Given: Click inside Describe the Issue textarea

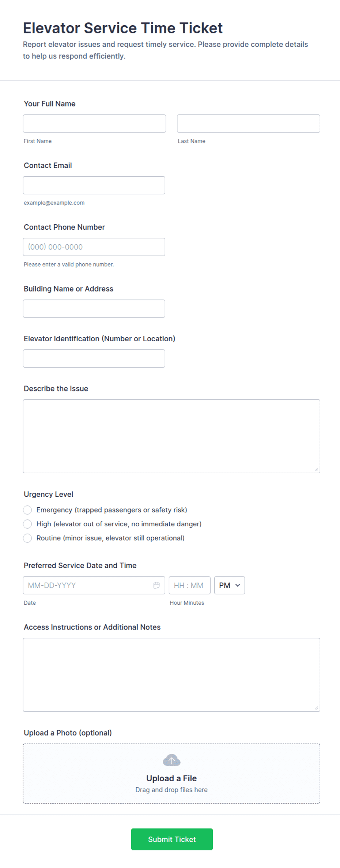Looking at the screenshot, I should click(171, 436).
